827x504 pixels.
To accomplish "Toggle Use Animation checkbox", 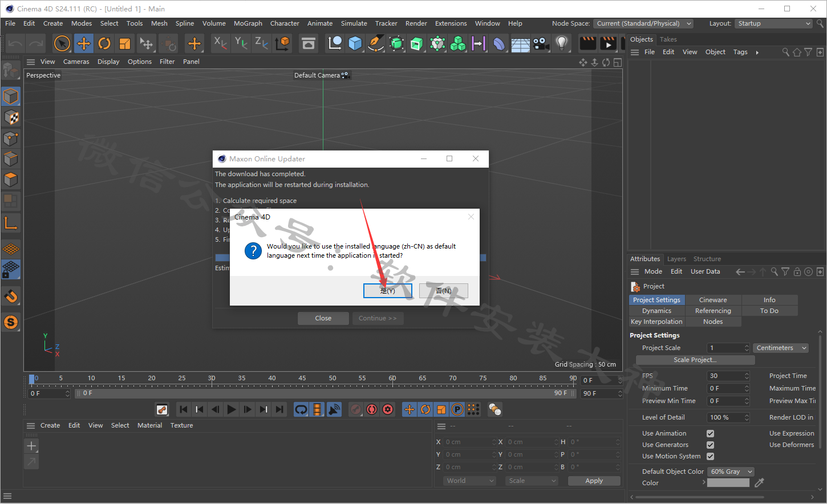I will [x=710, y=433].
